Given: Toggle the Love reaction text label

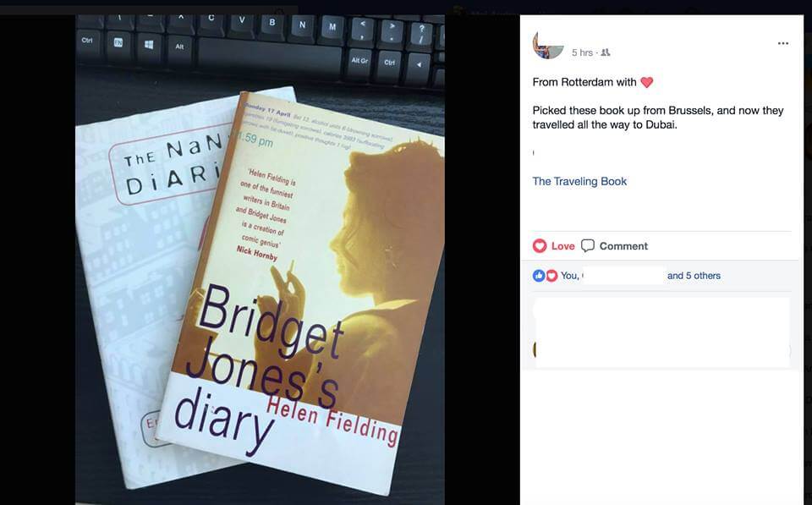Looking at the screenshot, I should click(x=563, y=246).
